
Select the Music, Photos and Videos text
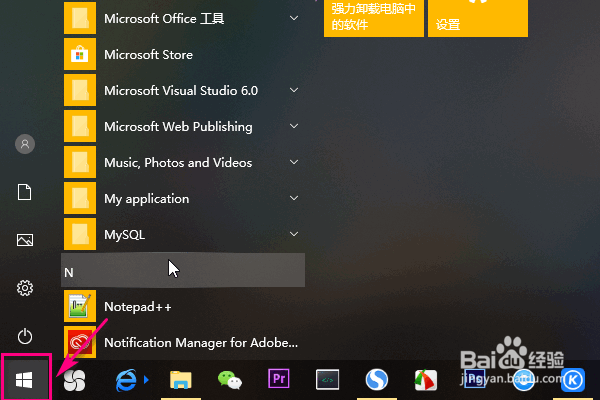pyautogui.click(x=178, y=163)
